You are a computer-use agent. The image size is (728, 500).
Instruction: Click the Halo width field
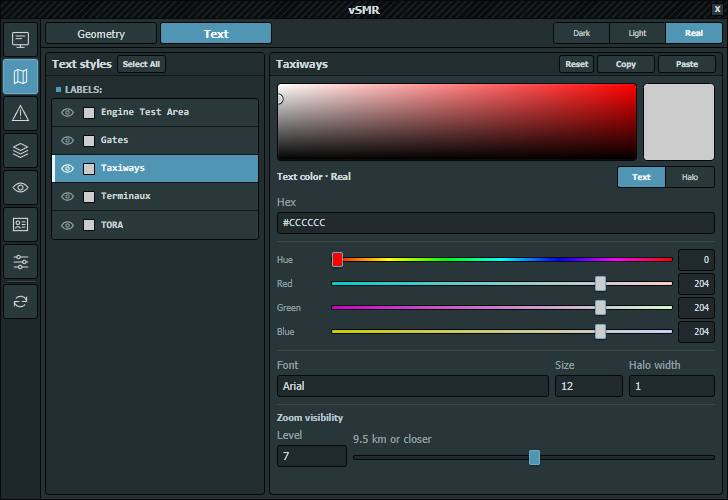coord(671,386)
